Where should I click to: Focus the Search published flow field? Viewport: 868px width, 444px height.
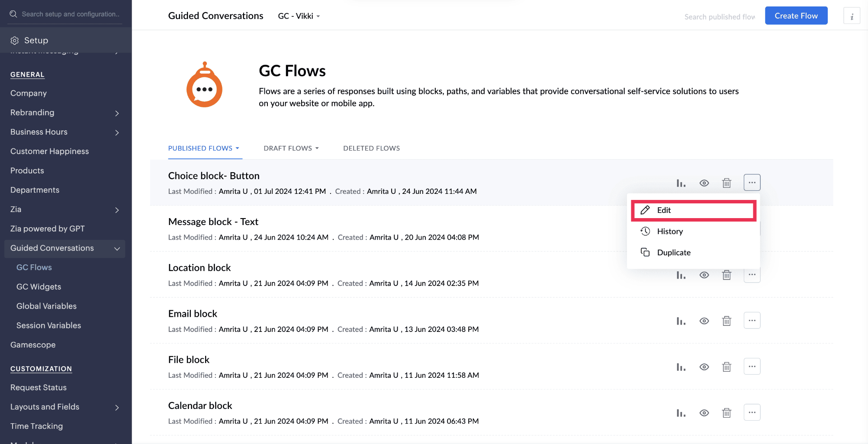click(x=719, y=17)
